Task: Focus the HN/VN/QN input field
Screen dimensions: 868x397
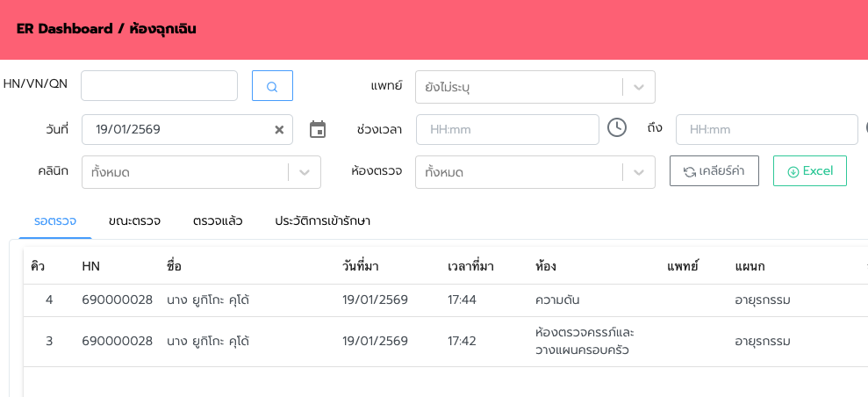Action: [x=159, y=86]
